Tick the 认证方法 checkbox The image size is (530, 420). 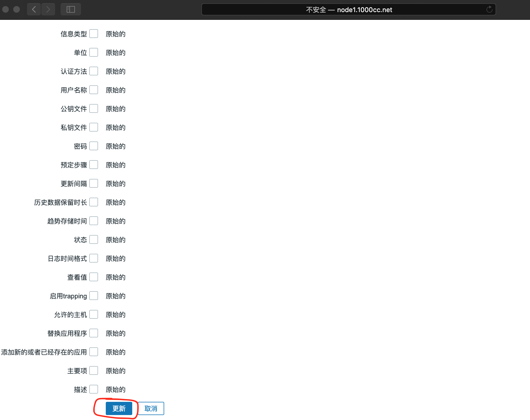pyautogui.click(x=94, y=71)
